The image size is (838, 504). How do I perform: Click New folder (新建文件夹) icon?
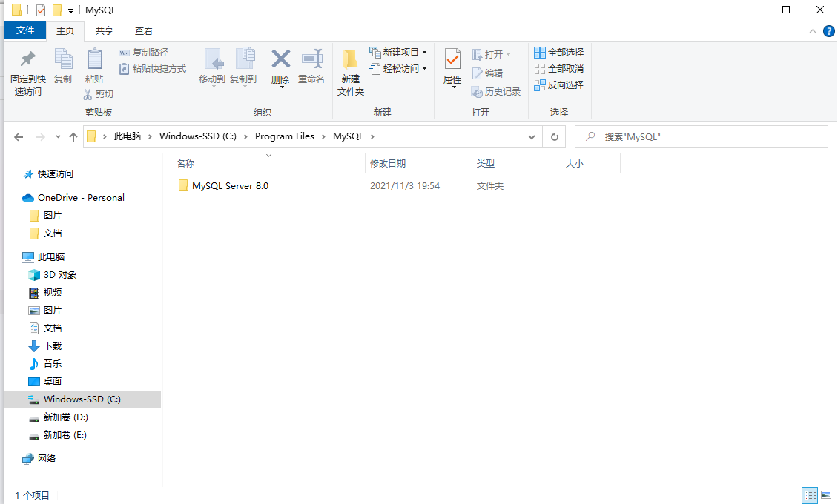coord(350,59)
